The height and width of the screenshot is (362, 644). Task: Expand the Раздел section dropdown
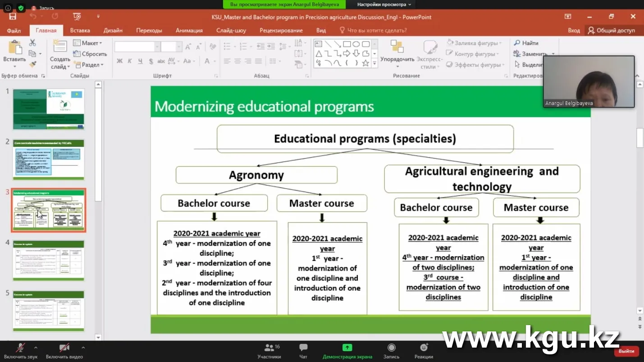92,65
